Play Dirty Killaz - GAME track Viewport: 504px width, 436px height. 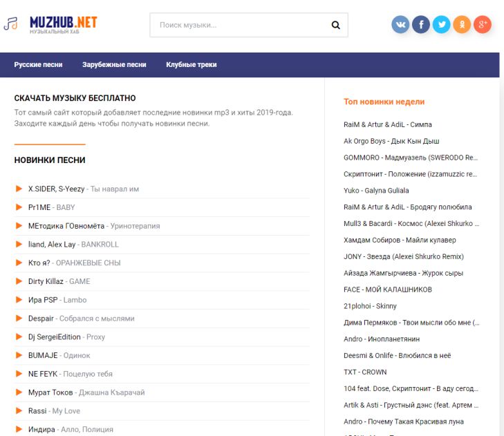click(x=19, y=281)
